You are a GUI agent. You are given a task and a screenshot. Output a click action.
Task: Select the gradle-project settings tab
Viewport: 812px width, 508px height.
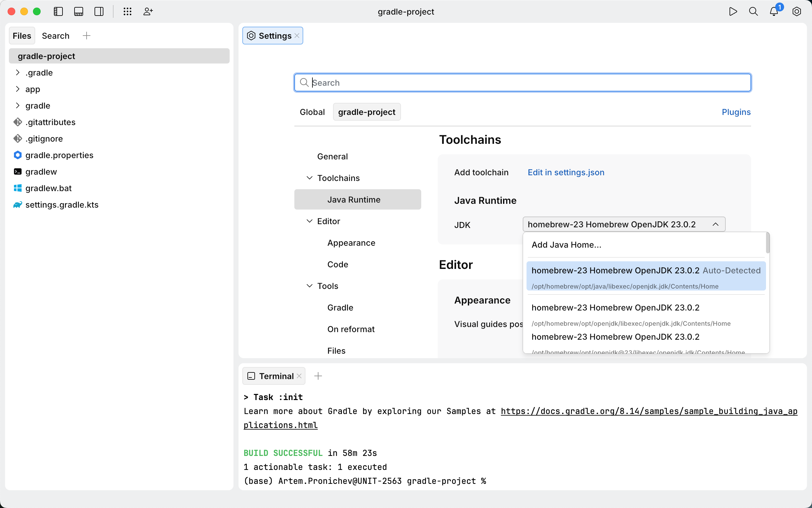point(367,112)
